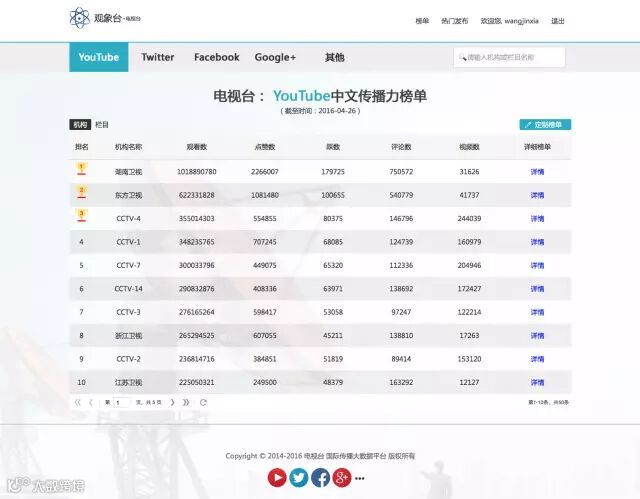
Task: Open 详情 for 浙江卫视
Action: (537, 335)
